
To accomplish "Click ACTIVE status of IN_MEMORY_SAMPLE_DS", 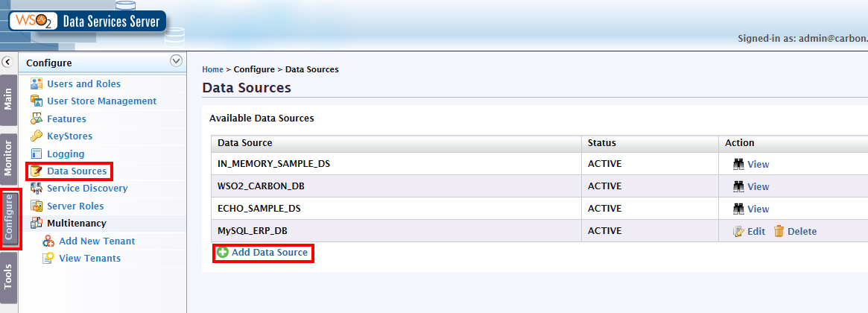I will click(x=604, y=164).
